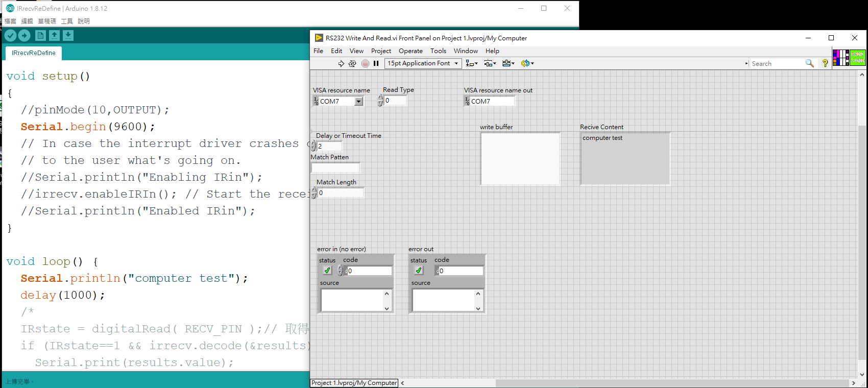Image resolution: width=868 pixels, height=388 pixels.
Task: Open a sketch with the Arduino Open icon
Action: click(x=54, y=35)
